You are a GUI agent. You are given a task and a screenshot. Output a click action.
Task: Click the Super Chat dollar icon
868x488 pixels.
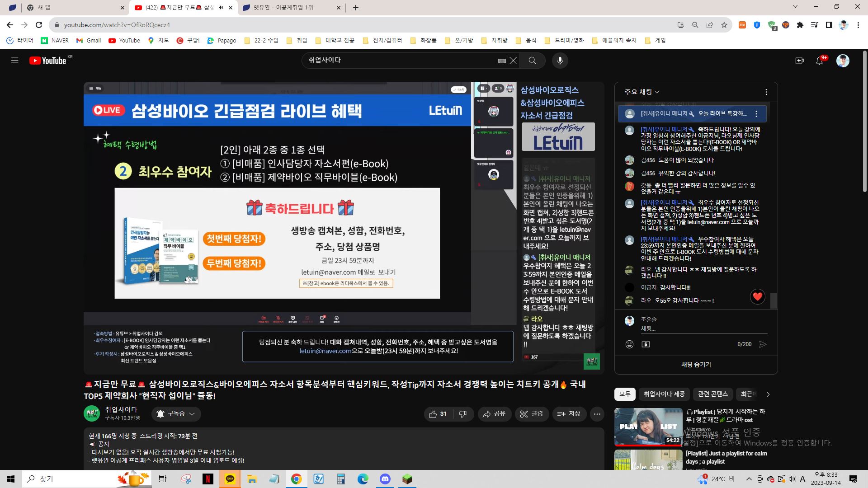point(646,344)
